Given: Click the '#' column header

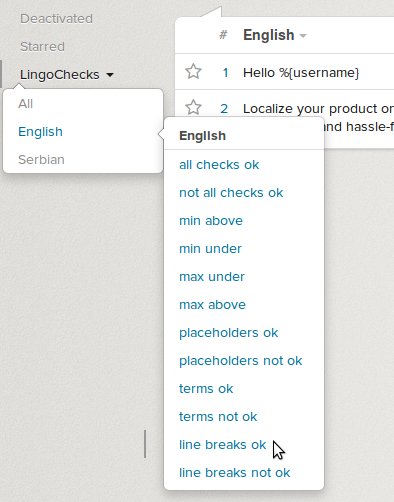Looking at the screenshot, I should 223,34.
